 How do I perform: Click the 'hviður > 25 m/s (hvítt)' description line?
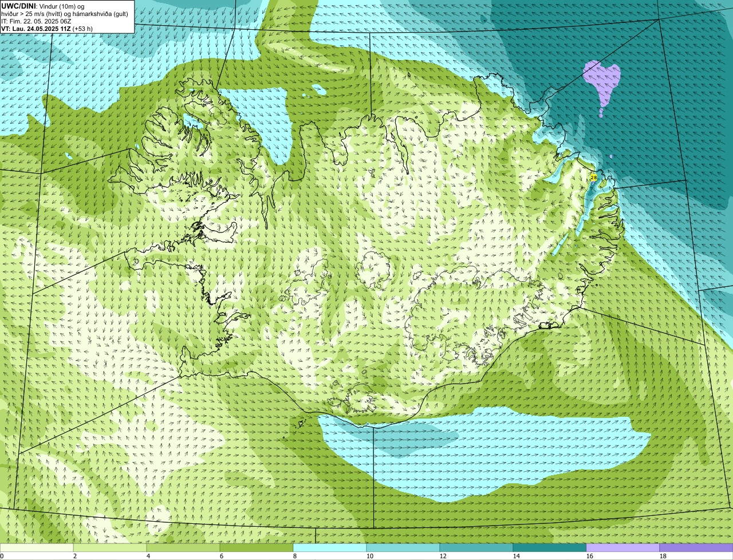65,13
